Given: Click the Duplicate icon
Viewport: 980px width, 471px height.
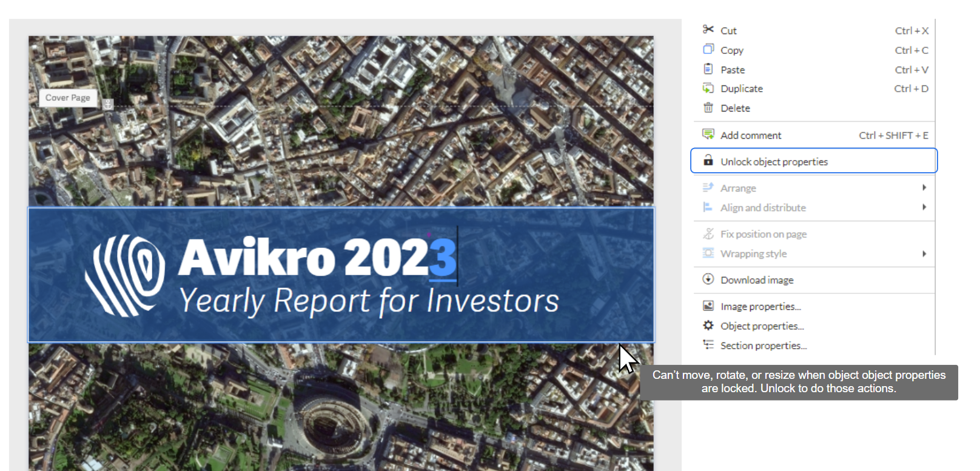Looking at the screenshot, I should [x=708, y=88].
